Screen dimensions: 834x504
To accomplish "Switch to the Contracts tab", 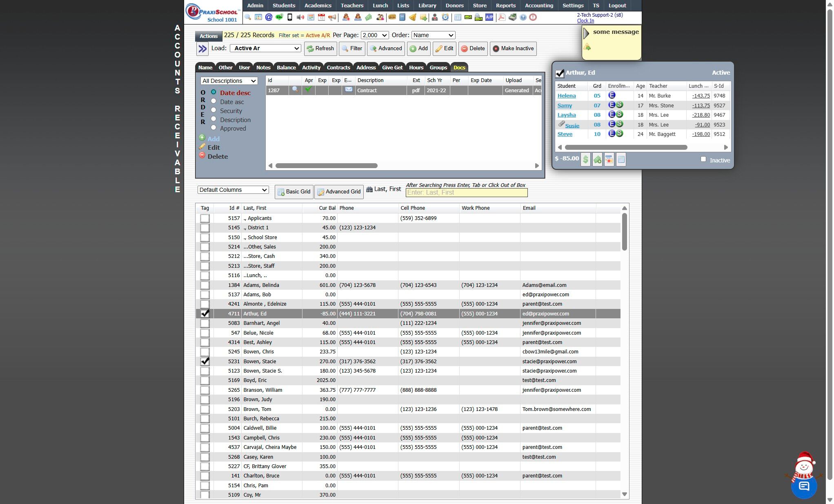I will click(x=338, y=67).
